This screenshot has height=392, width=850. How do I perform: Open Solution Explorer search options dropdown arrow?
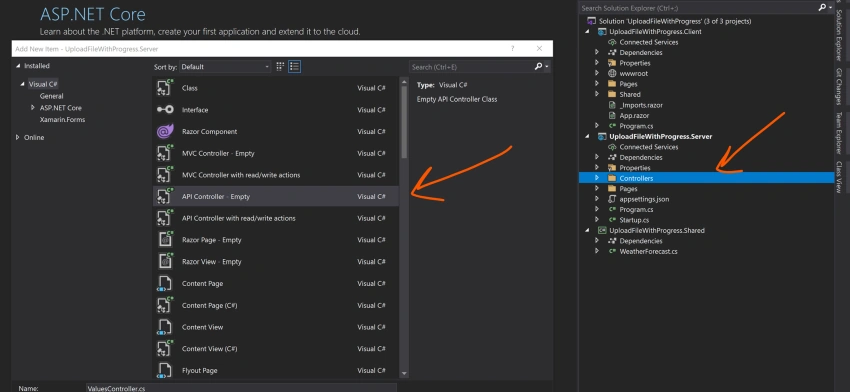coord(831,8)
